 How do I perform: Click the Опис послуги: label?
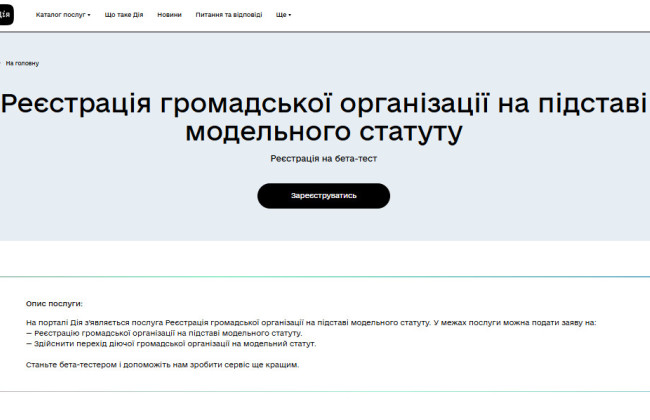point(54,303)
